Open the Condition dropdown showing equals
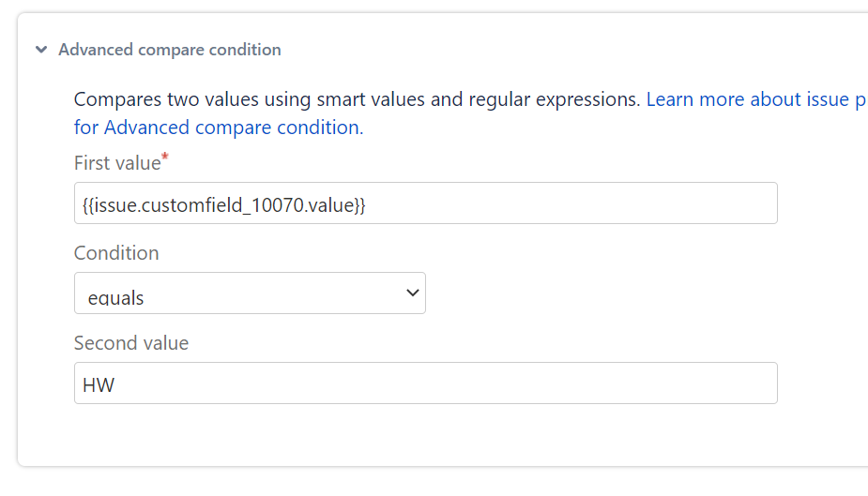Viewport: 868px width, 496px height. click(250, 293)
